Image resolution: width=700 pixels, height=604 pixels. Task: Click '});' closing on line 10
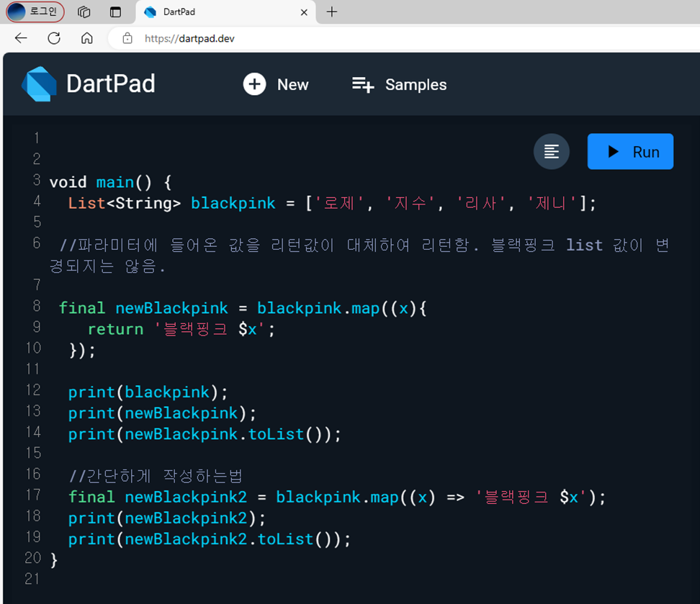[x=82, y=351]
